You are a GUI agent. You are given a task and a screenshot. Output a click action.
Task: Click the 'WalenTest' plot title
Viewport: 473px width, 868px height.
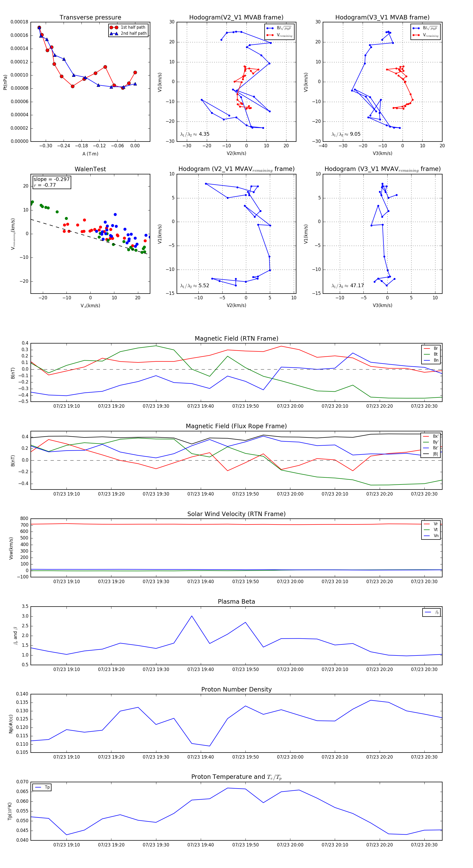tap(90, 169)
